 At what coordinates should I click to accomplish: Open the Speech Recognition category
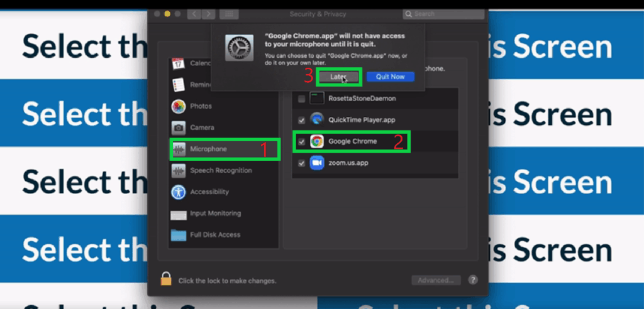click(x=220, y=171)
